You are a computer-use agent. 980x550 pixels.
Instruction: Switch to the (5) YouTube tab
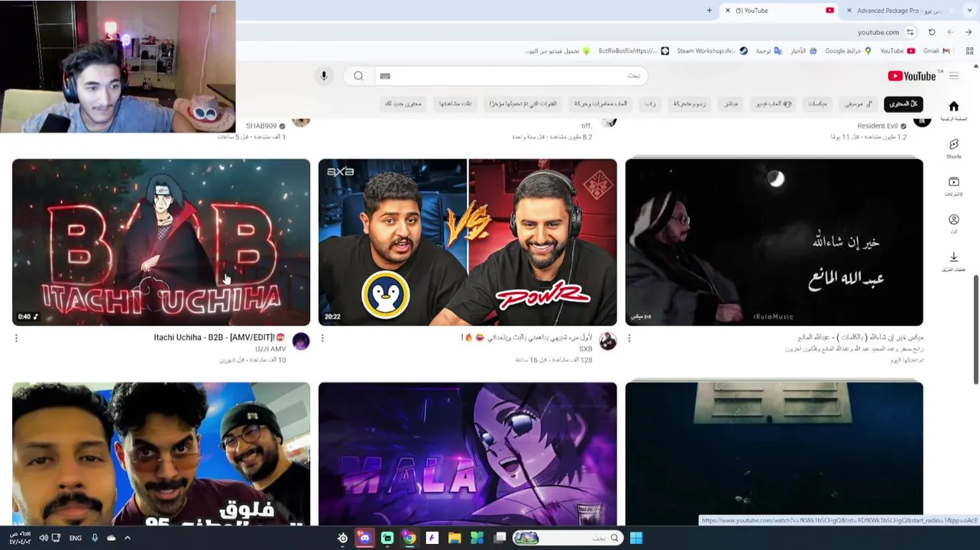pos(779,11)
